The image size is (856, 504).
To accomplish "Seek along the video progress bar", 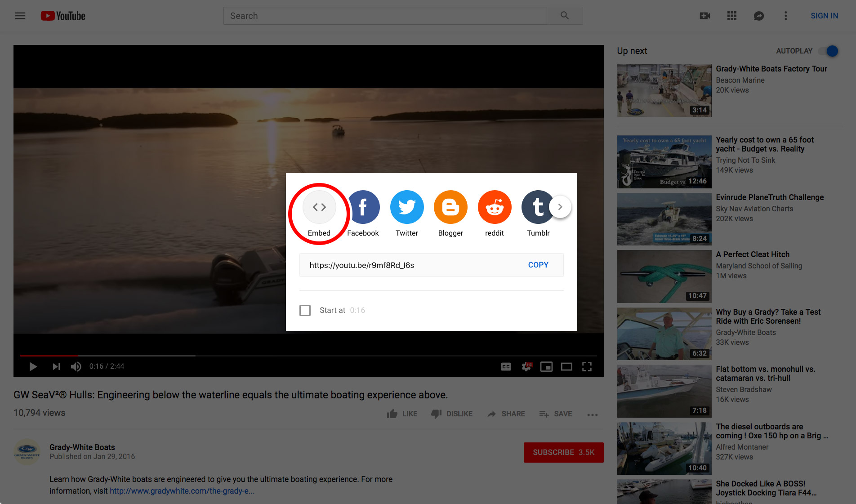I will pyautogui.click(x=308, y=355).
